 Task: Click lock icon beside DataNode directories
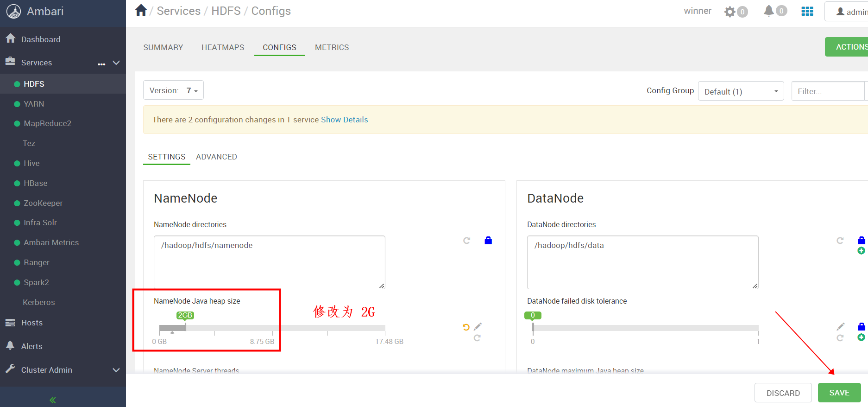click(862, 240)
